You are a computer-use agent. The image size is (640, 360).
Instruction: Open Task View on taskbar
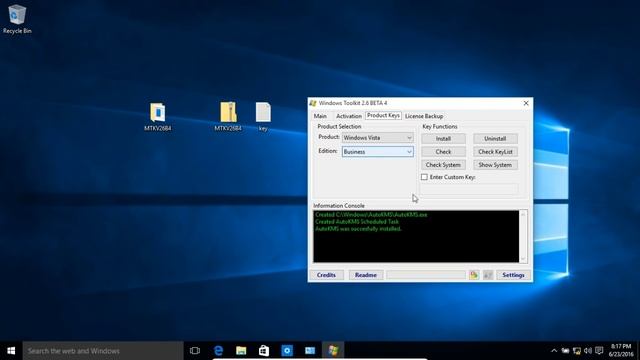pyautogui.click(x=195, y=351)
